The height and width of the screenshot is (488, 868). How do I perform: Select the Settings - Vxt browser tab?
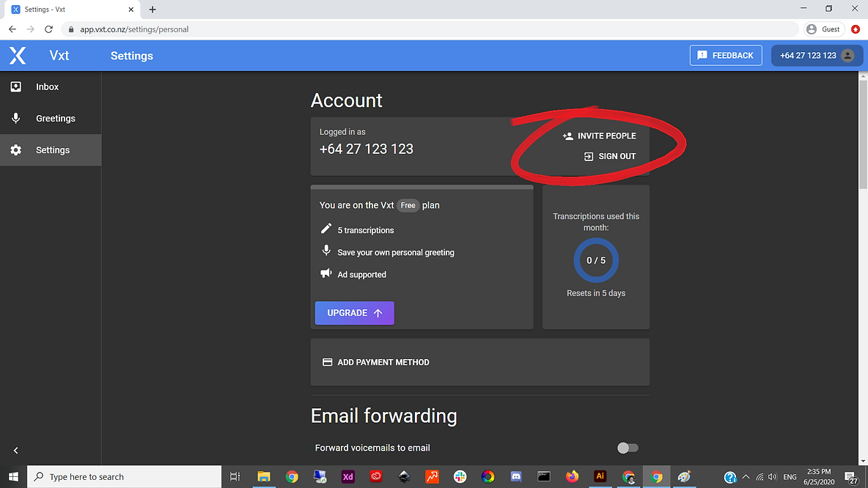coord(72,10)
